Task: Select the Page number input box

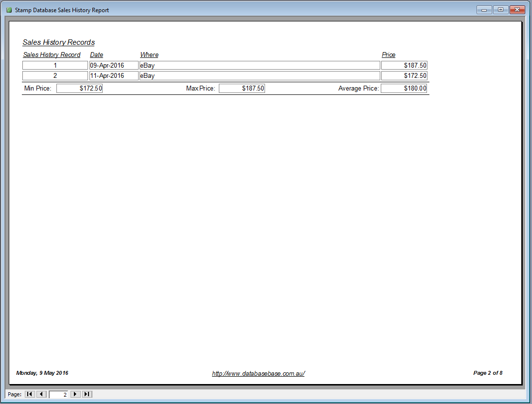Action: tap(59, 394)
